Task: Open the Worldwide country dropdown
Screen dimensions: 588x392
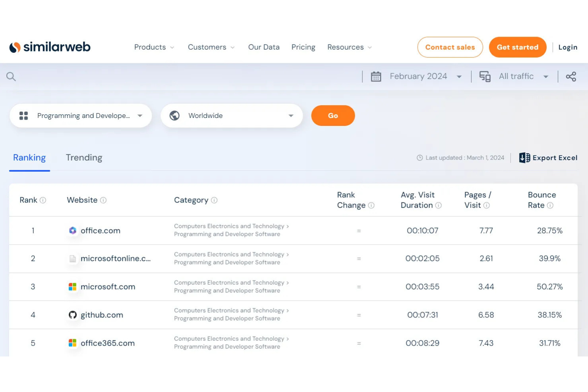Action: pyautogui.click(x=232, y=116)
